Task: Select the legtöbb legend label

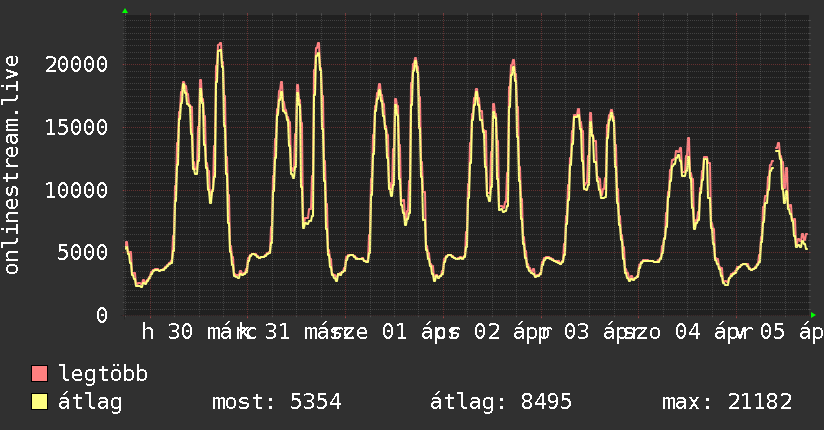Action: [x=103, y=374]
